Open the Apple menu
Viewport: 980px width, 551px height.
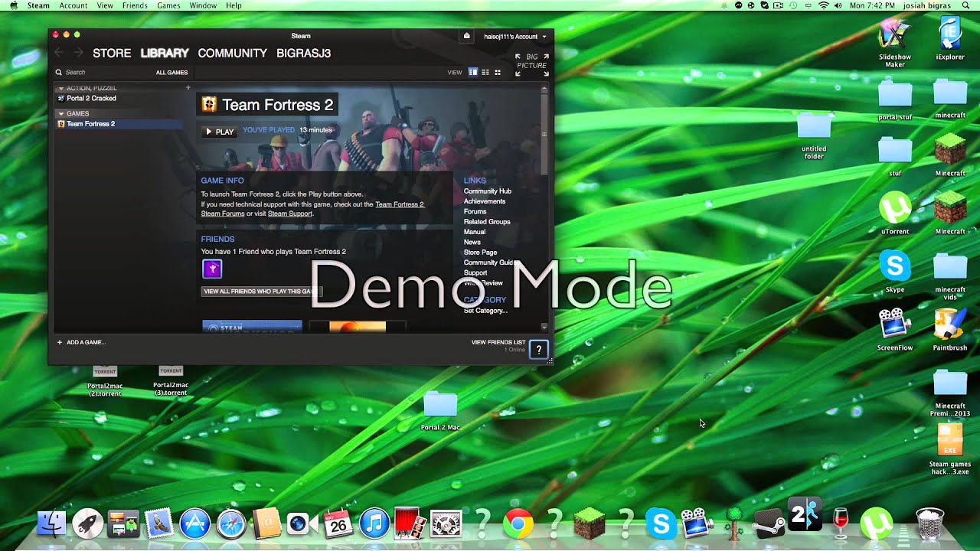point(13,5)
